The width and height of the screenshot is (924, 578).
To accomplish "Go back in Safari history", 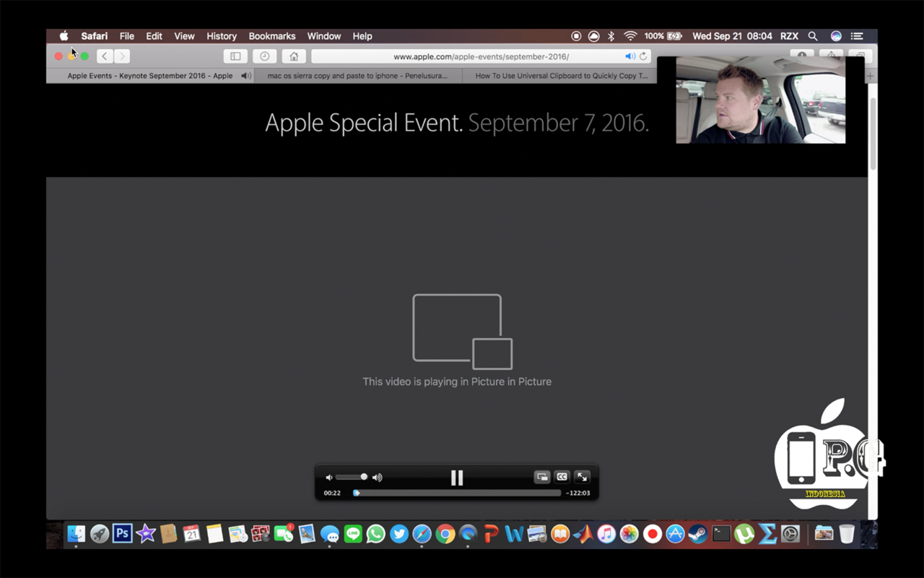I will pos(105,56).
